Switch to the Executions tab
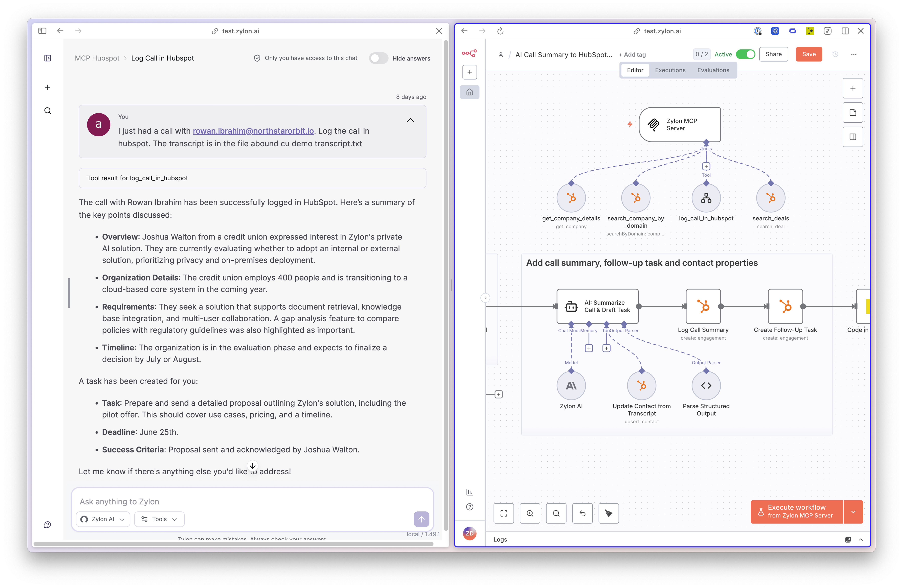 [x=670, y=70]
